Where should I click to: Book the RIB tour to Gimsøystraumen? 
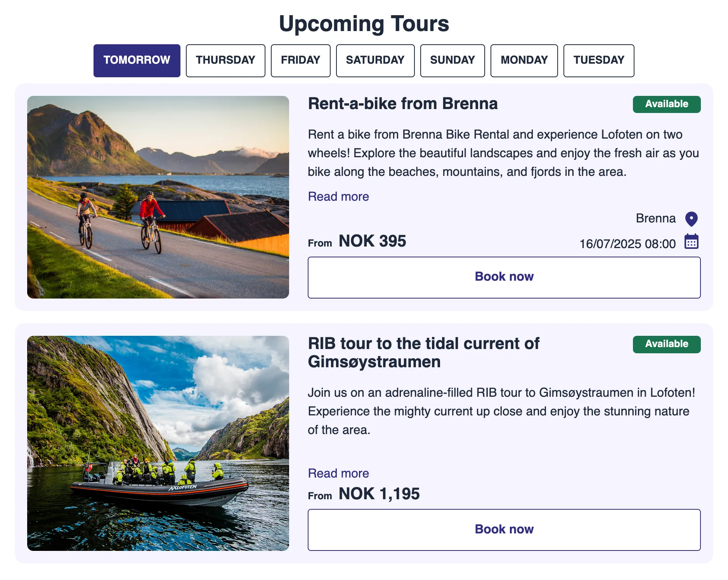[504, 530]
